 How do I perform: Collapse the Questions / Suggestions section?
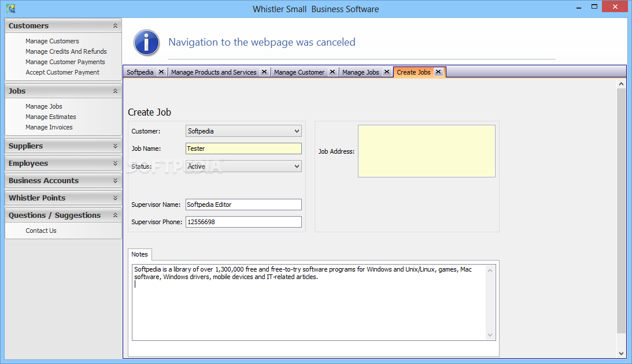115,215
